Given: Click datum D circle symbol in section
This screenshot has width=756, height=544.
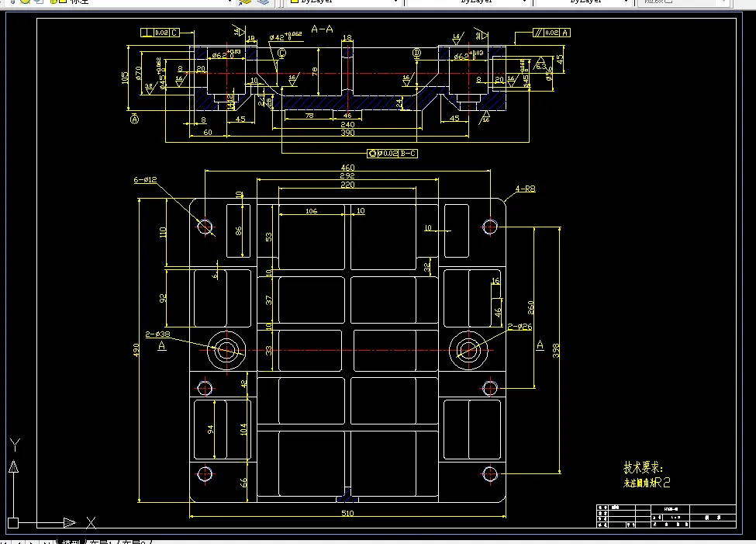Looking at the screenshot, I should (x=417, y=53).
